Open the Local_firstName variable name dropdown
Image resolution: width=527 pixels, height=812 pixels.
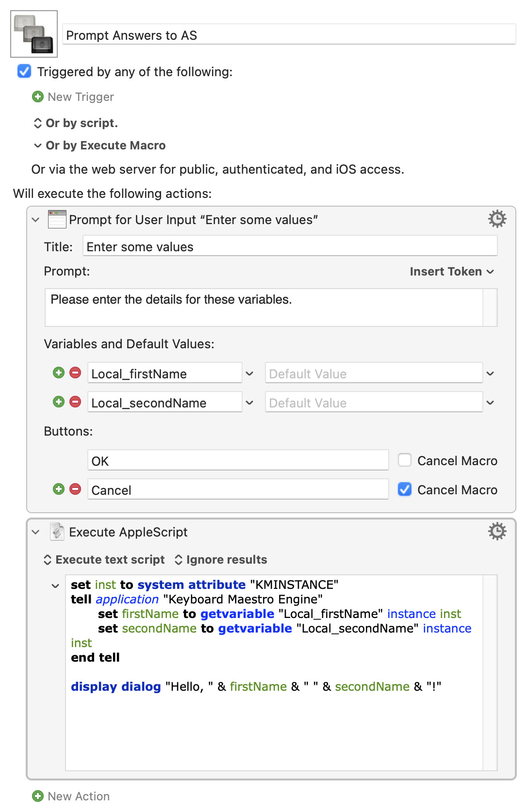pyautogui.click(x=249, y=374)
